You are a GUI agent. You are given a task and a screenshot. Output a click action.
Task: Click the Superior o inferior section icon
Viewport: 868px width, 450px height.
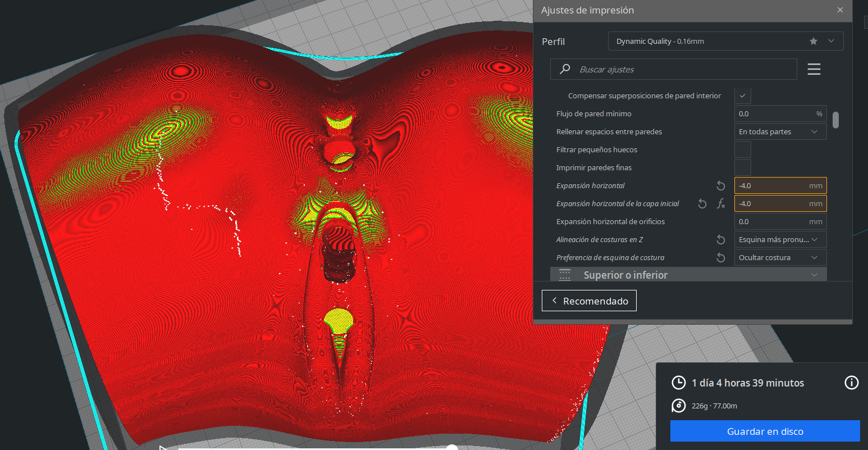(x=565, y=275)
